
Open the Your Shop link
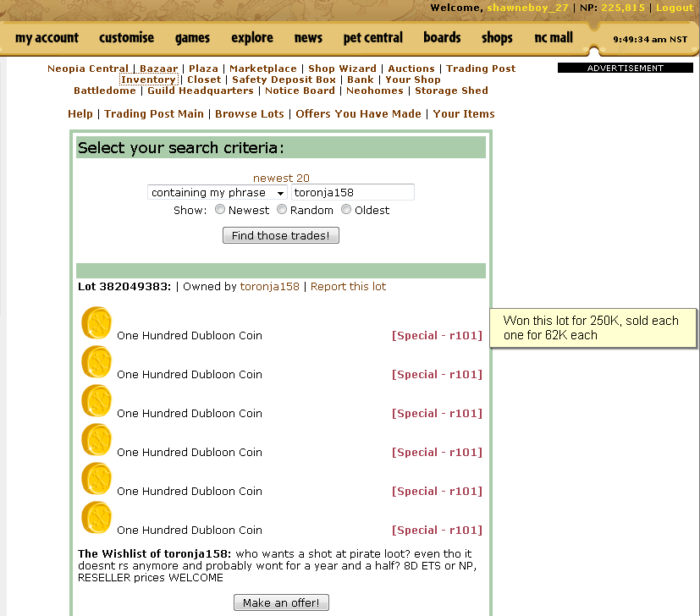pos(413,80)
